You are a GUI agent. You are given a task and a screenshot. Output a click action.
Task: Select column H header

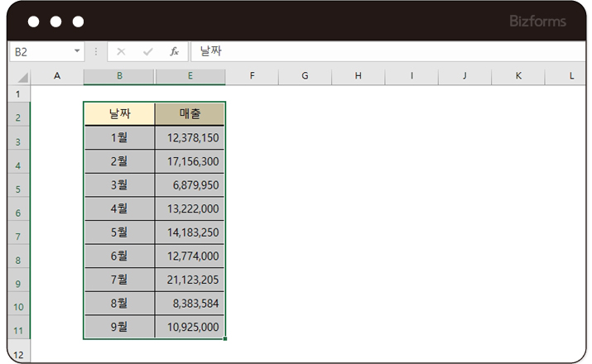click(358, 76)
